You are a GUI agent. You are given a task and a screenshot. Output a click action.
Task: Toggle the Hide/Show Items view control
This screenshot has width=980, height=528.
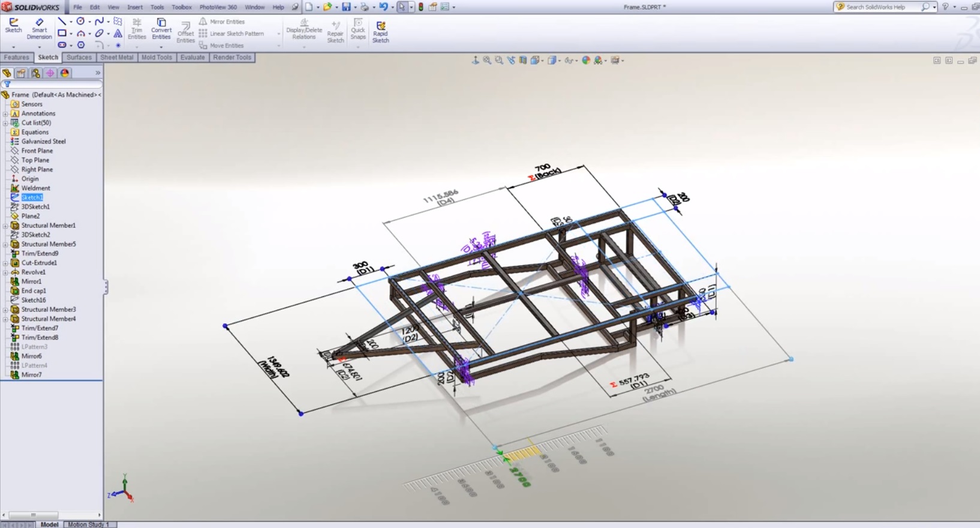tap(569, 61)
